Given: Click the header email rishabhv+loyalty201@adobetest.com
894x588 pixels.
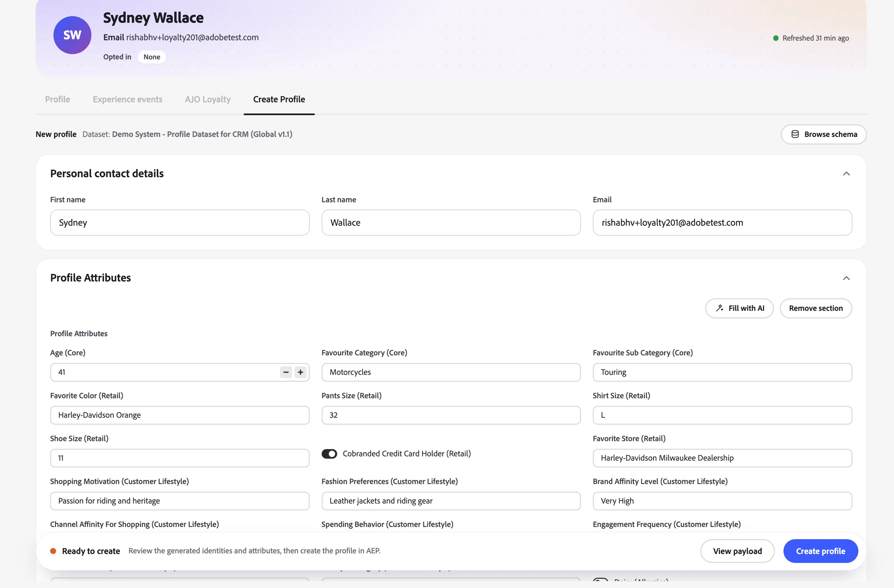Looking at the screenshot, I should [x=192, y=37].
